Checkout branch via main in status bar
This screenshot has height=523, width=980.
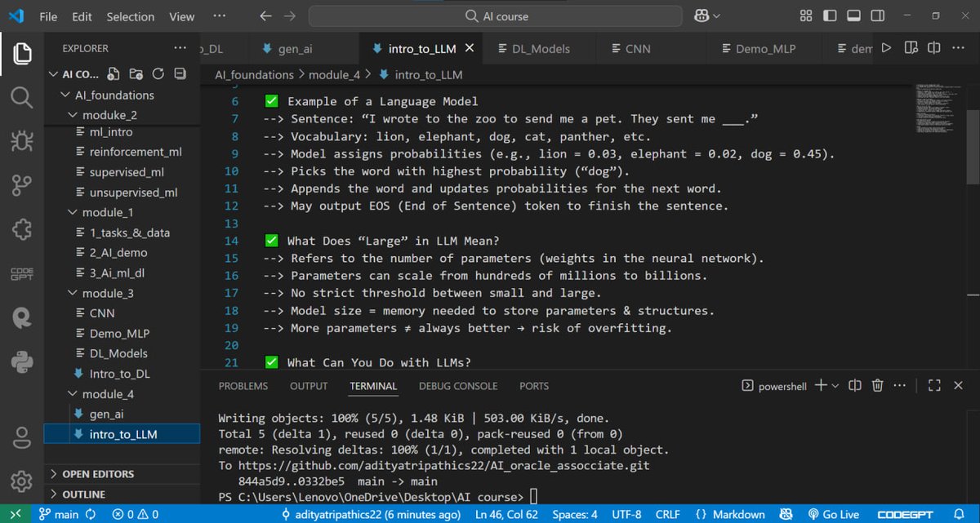(x=59, y=514)
